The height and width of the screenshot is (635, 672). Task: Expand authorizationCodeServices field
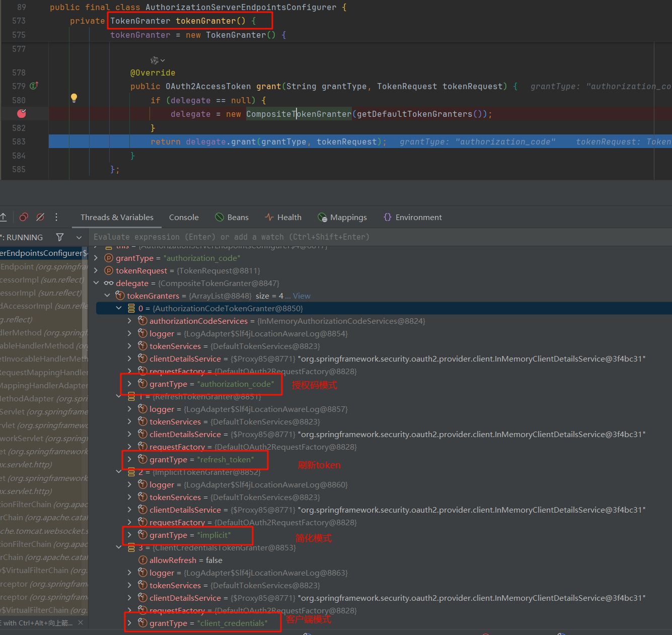point(130,321)
